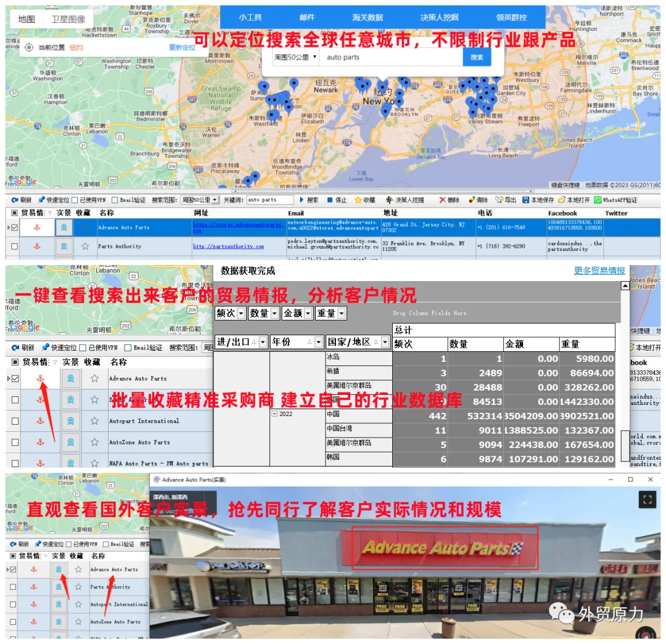Click fullscreen icon in street view window
666x644 pixels.
point(647,500)
